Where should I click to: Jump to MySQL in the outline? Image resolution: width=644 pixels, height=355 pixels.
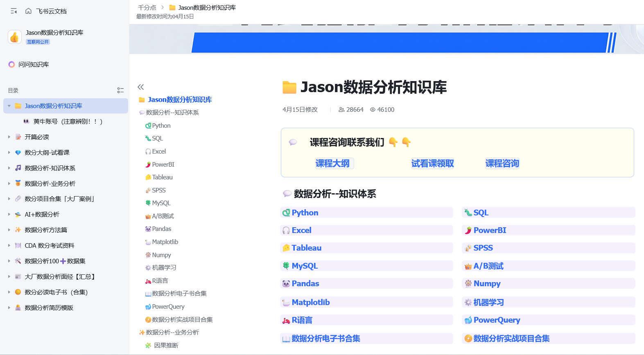coord(161,203)
